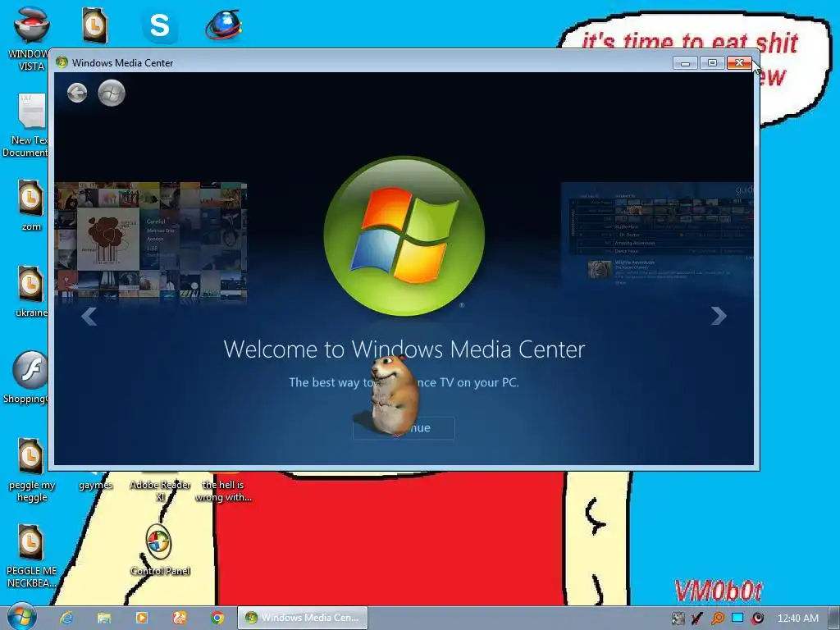The height and width of the screenshot is (630, 840).
Task: Click the Continue button
Action: 404,427
